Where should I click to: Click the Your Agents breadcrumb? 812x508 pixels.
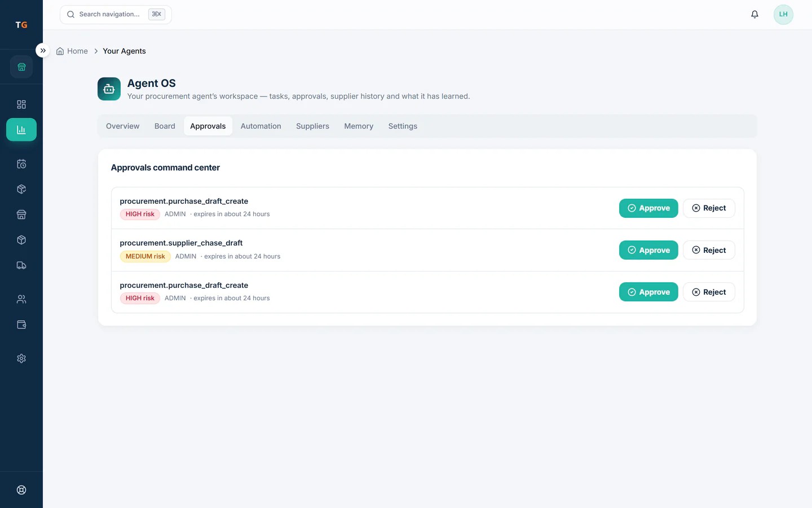[x=124, y=51]
